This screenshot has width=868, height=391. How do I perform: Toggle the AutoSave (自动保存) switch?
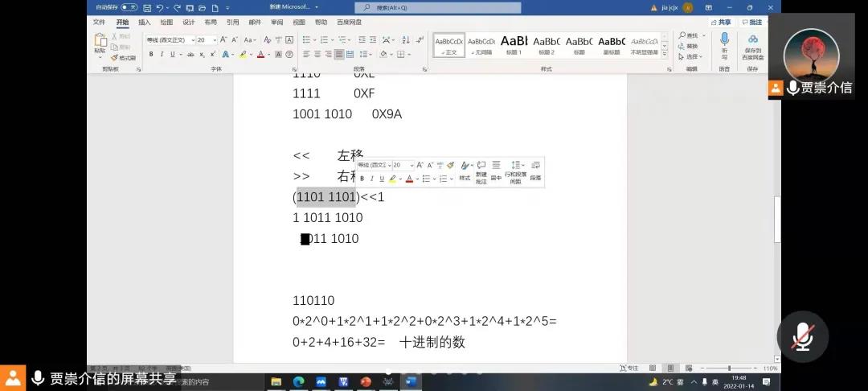point(129,7)
